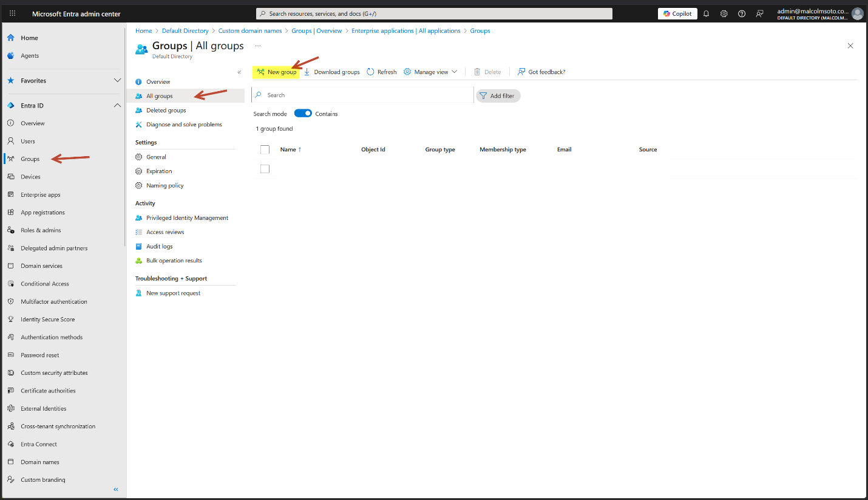Click the Add filter pill button

point(498,96)
